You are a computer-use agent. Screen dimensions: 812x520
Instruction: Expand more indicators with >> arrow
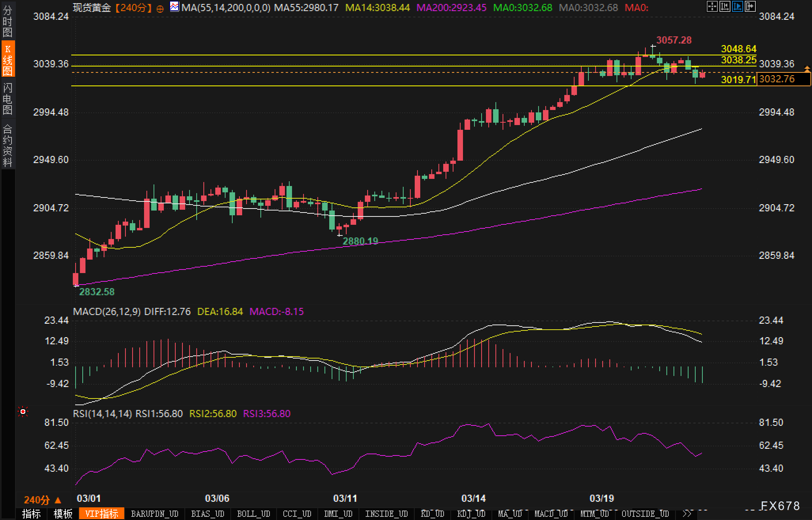[687, 514]
